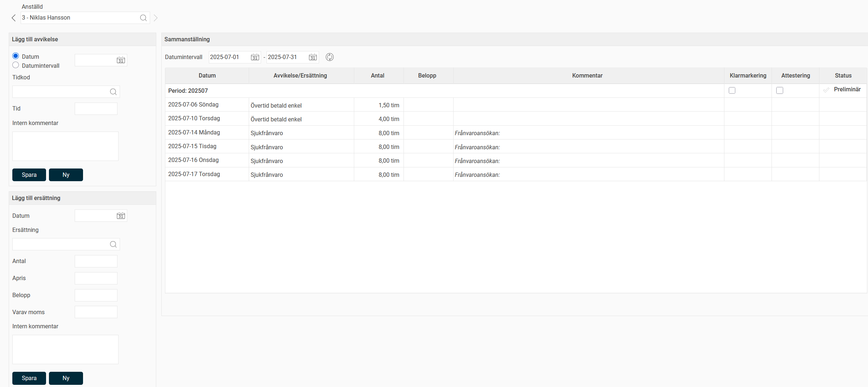
Task: Check Klarmarkering box for period 202507
Action: pos(732,91)
